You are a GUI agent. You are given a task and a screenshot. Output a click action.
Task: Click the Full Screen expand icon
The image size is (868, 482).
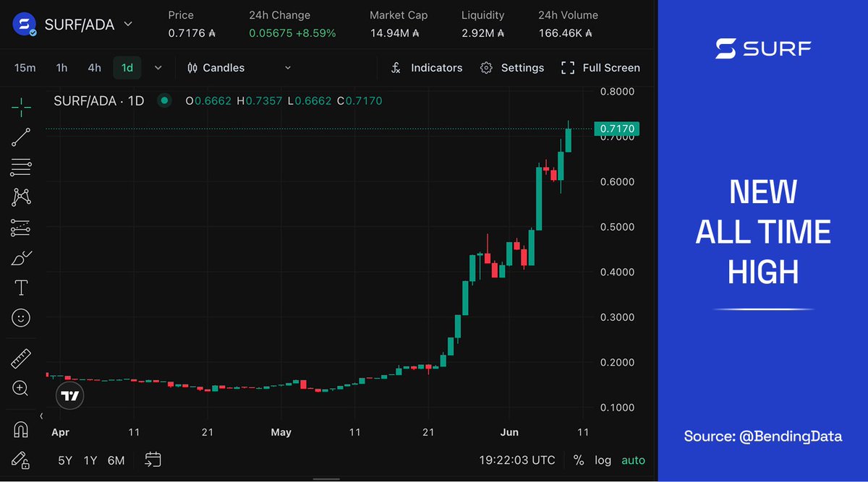tap(568, 68)
